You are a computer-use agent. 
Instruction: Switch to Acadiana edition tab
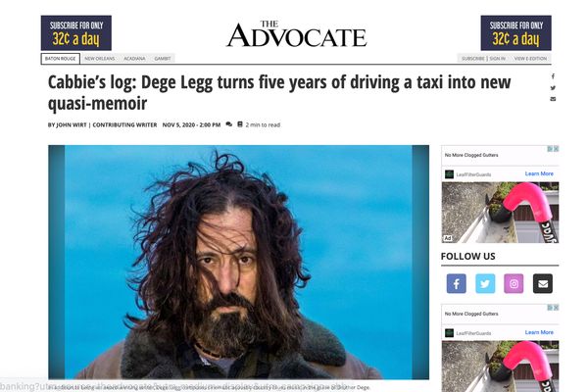[x=134, y=59]
